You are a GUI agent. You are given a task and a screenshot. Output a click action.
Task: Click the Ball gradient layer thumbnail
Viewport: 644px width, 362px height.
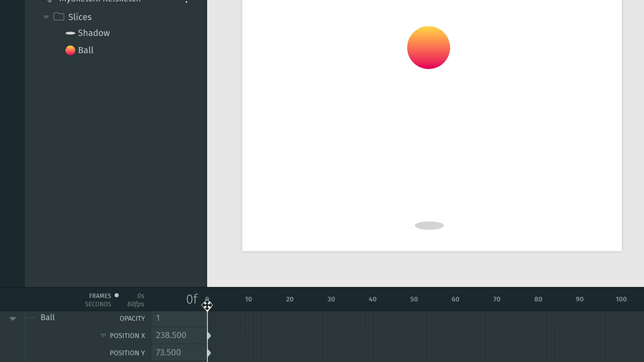coord(70,50)
